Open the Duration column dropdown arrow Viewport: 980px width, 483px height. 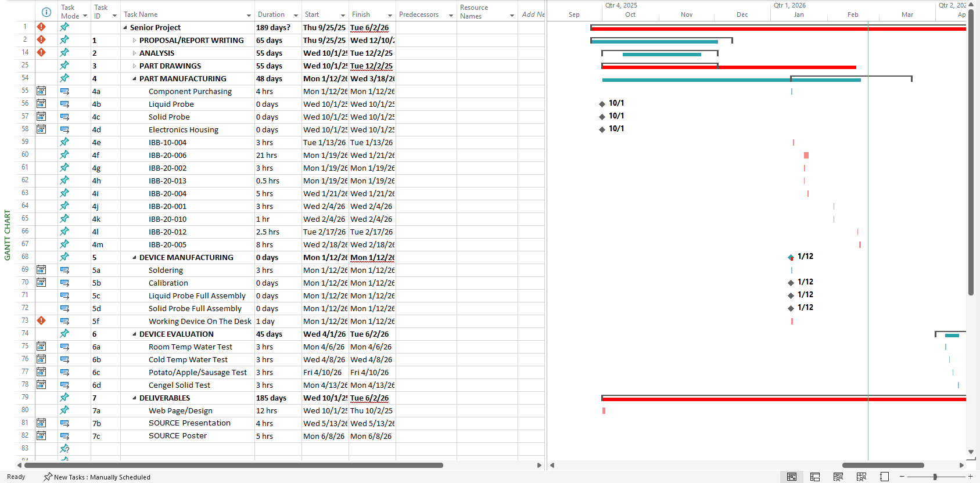tap(296, 15)
